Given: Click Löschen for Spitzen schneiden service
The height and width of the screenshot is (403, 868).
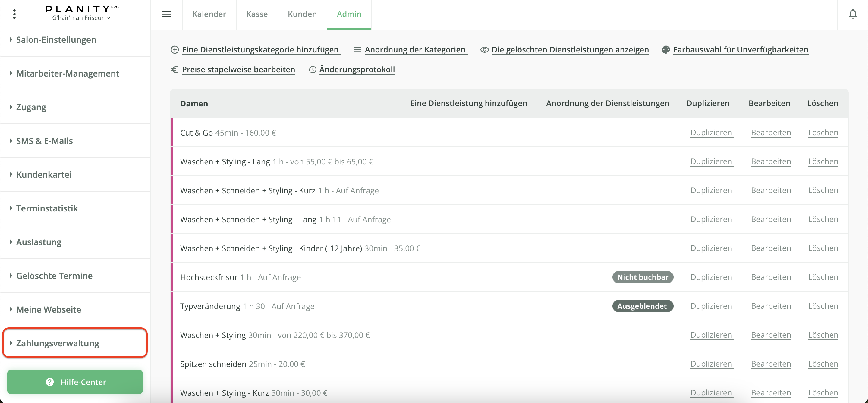Looking at the screenshot, I should 822,364.
